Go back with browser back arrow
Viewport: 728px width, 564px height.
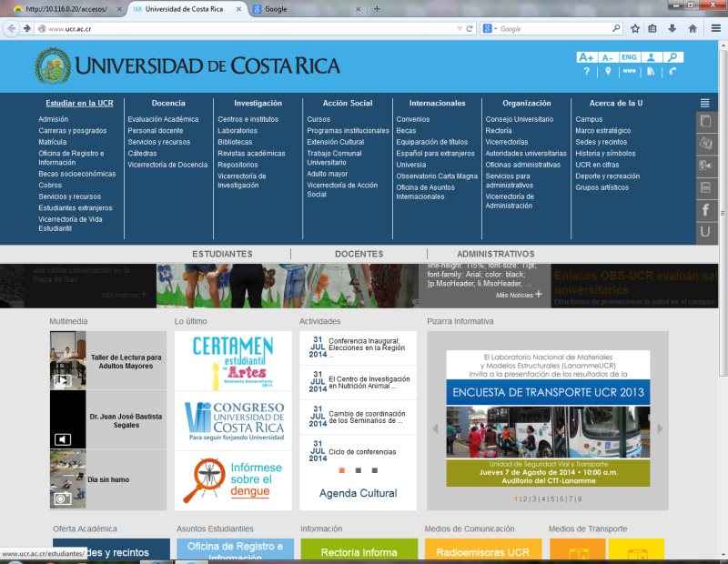(x=12, y=29)
